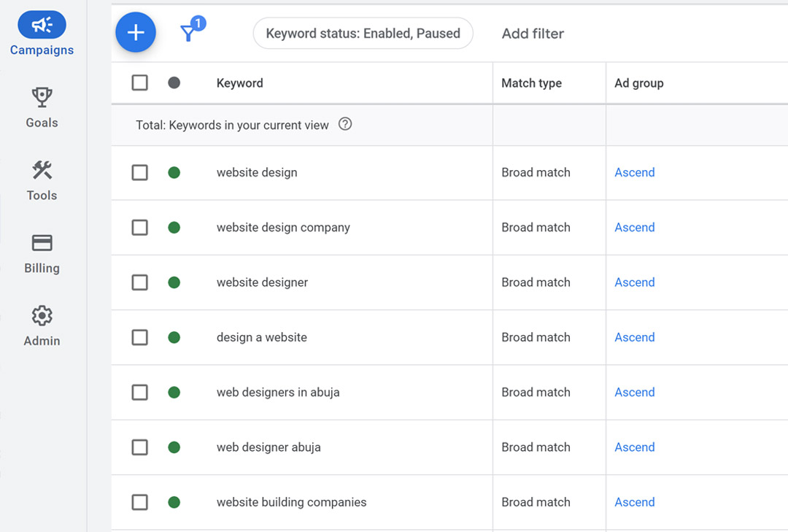Open the Billing card icon
788x532 pixels.
coord(42,243)
